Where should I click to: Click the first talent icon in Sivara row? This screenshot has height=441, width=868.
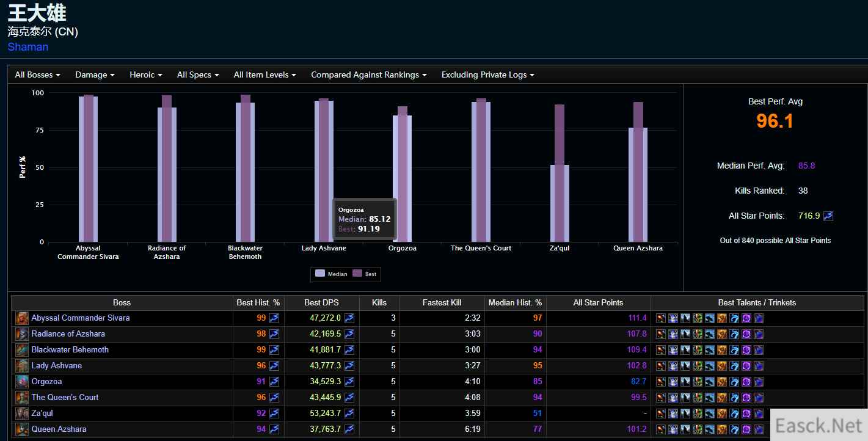tap(660, 318)
